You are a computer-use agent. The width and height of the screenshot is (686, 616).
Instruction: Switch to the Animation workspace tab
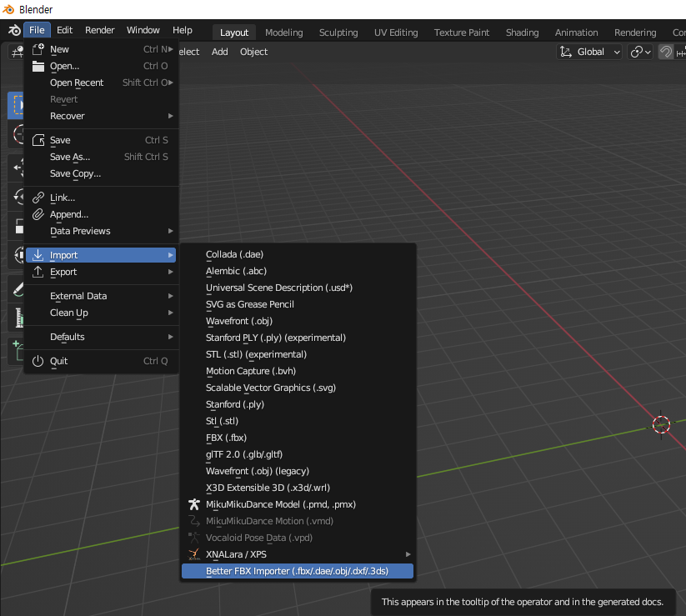576,33
